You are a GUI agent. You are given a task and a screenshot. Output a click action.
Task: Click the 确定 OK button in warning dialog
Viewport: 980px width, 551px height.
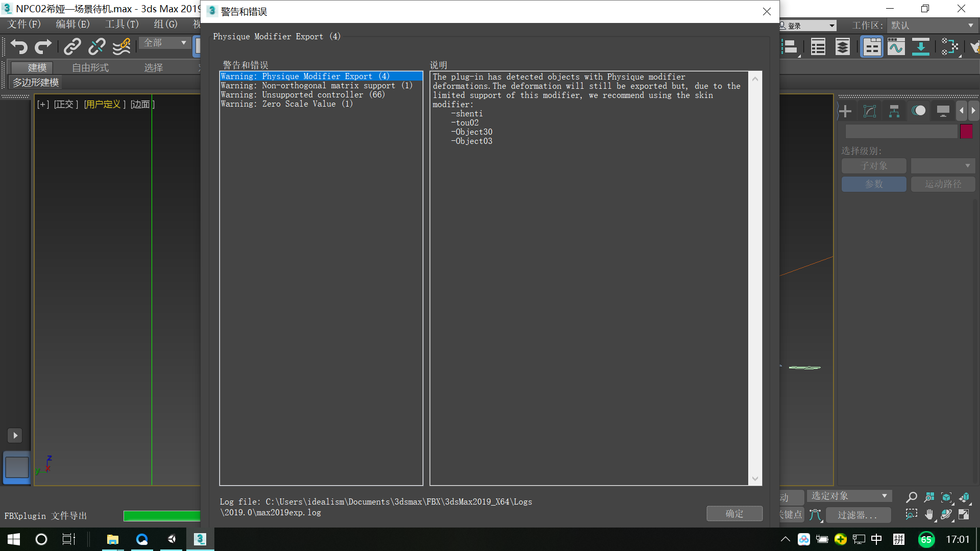pyautogui.click(x=734, y=514)
